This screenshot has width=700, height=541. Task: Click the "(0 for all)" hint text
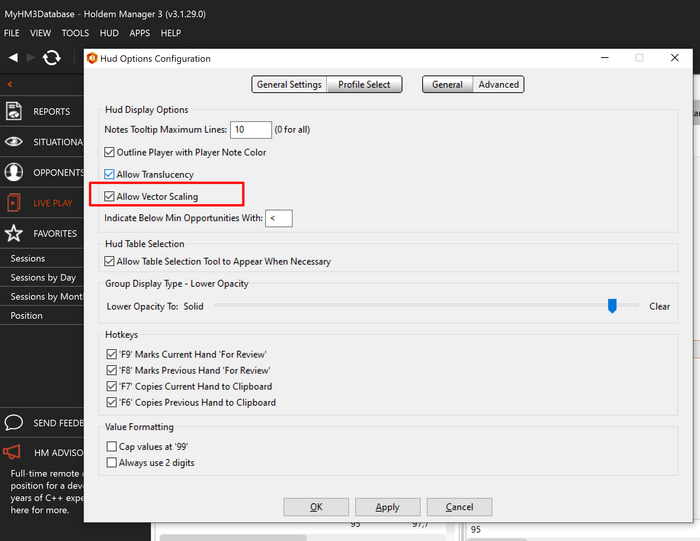pyautogui.click(x=292, y=129)
